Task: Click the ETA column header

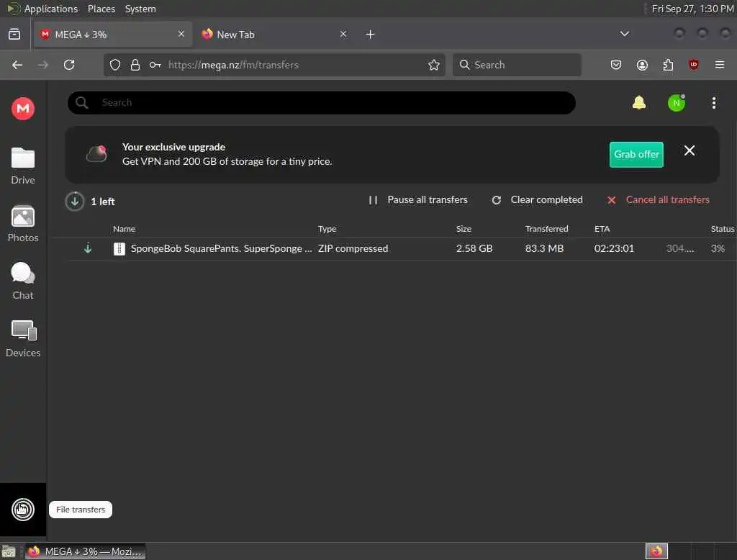Action: point(602,229)
